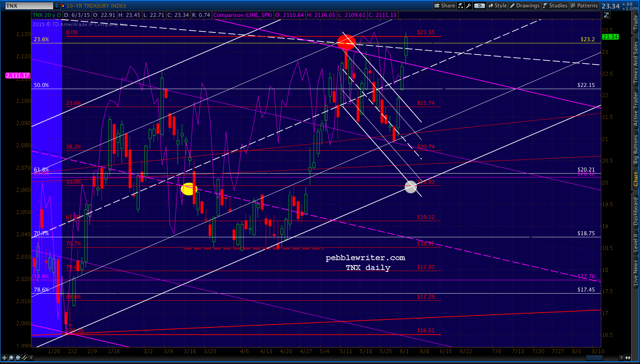Image resolution: width=640 pixels, height=364 pixels.
Task: Click the gray circle drawing near 19.93
Action: 411,187
